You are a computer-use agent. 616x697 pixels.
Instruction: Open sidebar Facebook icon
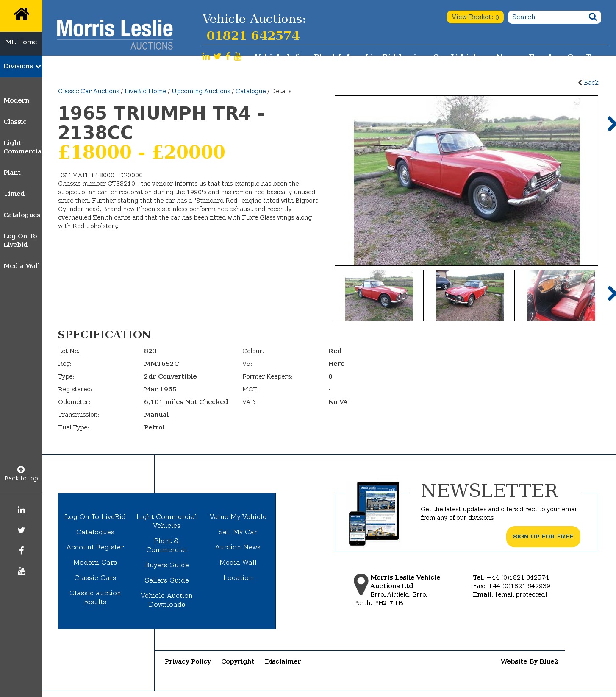21,551
